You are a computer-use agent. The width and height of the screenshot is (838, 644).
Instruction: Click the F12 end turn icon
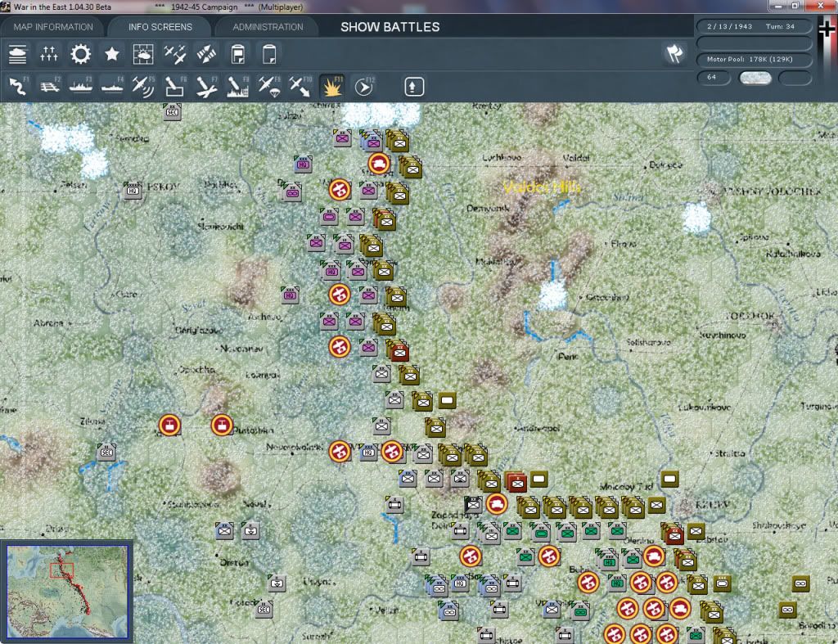point(364,87)
